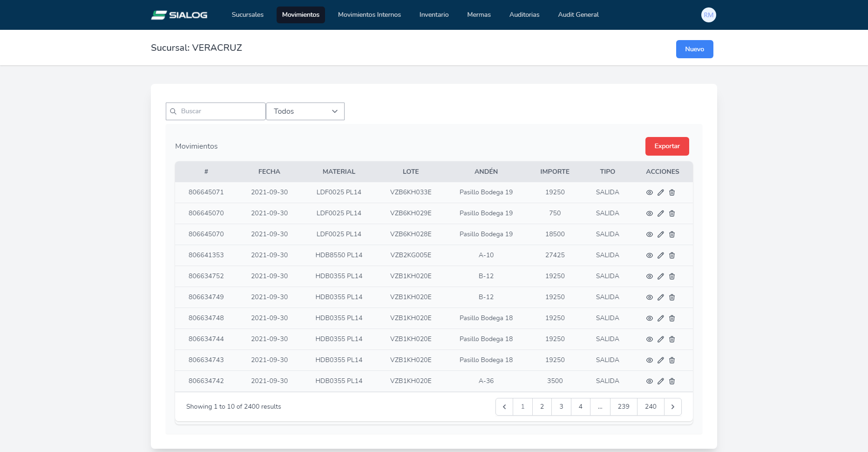
Task: View movement 806634744 details
Action: [650, 339]
